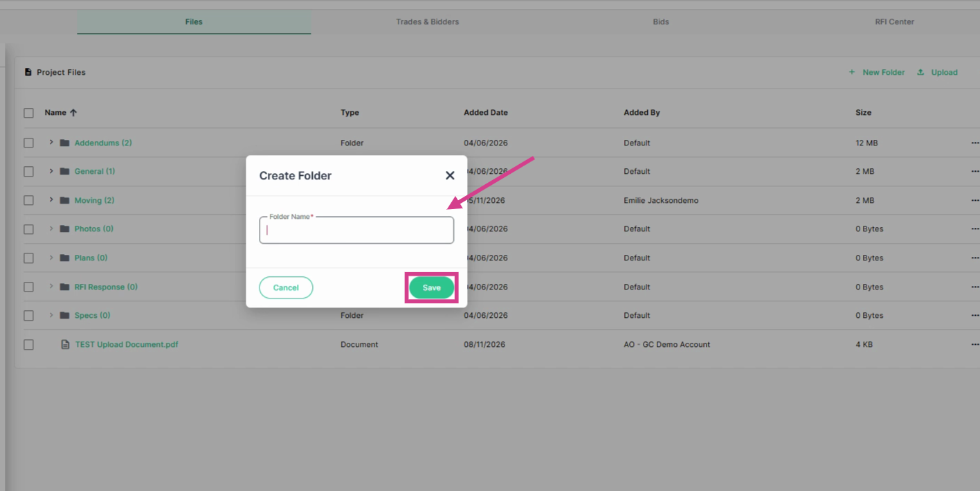Click the New Folder link
The width and height of the screenshot is (980, 491).
(x=883, y=72)
